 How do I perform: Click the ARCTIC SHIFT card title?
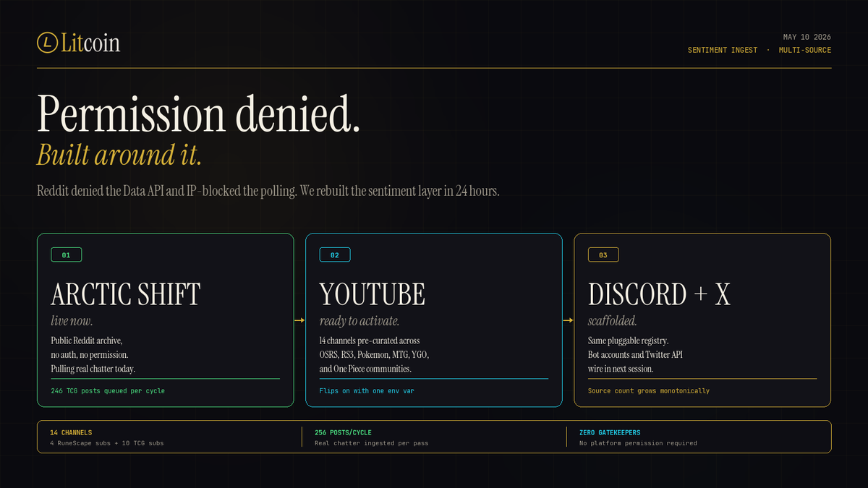(x=126, y=294)
